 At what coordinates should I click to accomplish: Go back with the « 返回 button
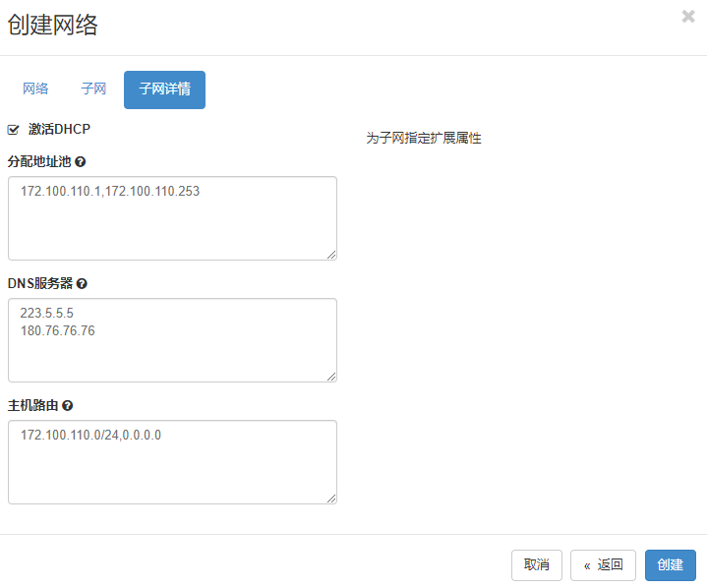(603, 565)
